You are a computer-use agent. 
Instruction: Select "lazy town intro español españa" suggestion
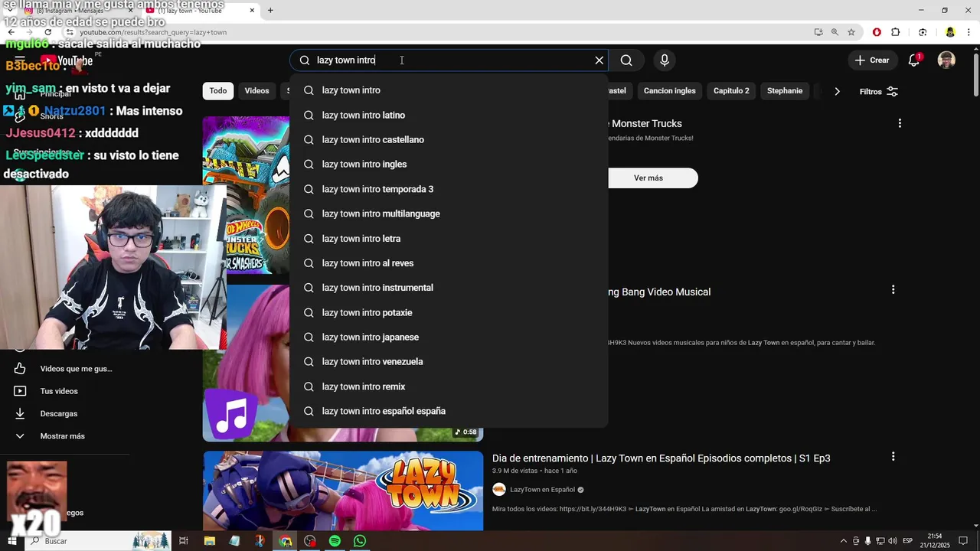click(449, 411)
